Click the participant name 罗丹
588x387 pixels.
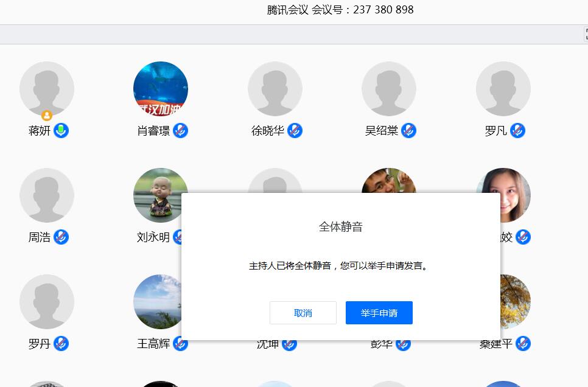click(x=40, y=344)
